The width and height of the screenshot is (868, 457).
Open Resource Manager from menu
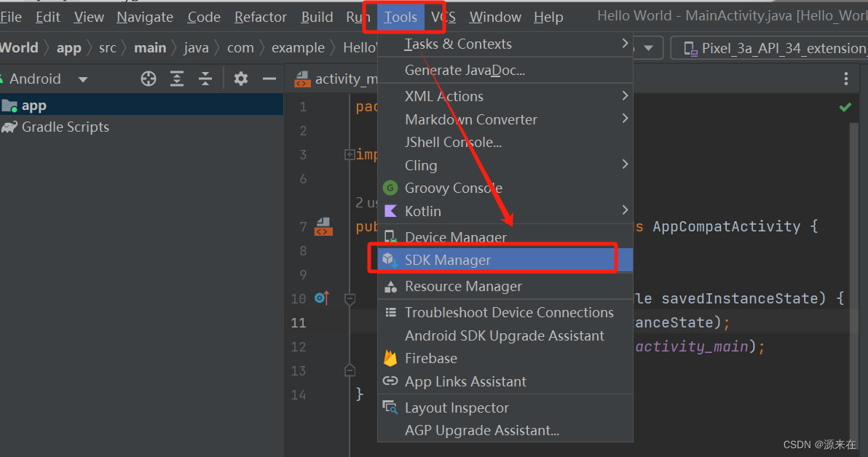[505, 286]
